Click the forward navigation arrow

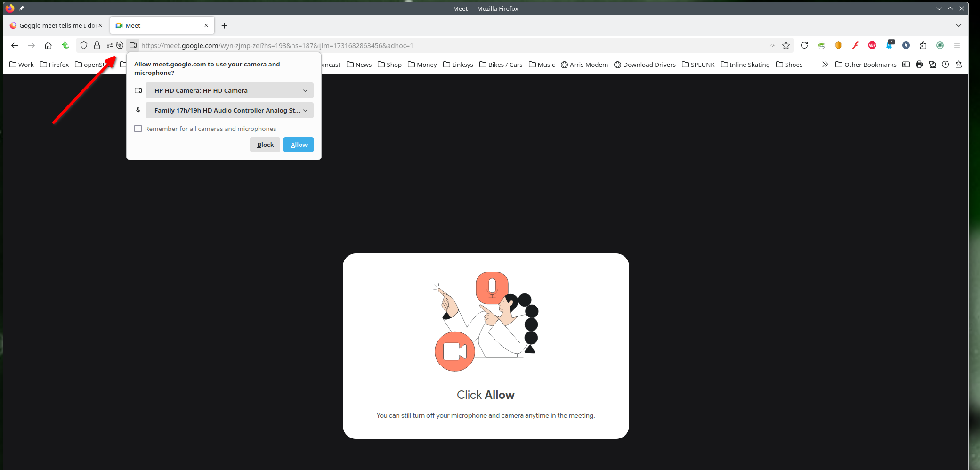[x=32, y=45]
